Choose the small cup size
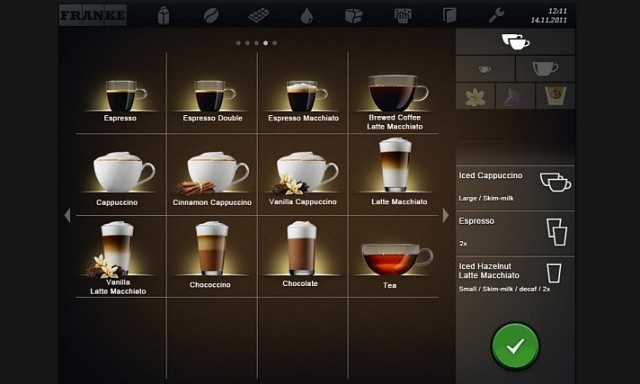The image size is (640, 384). click(485, 69)
